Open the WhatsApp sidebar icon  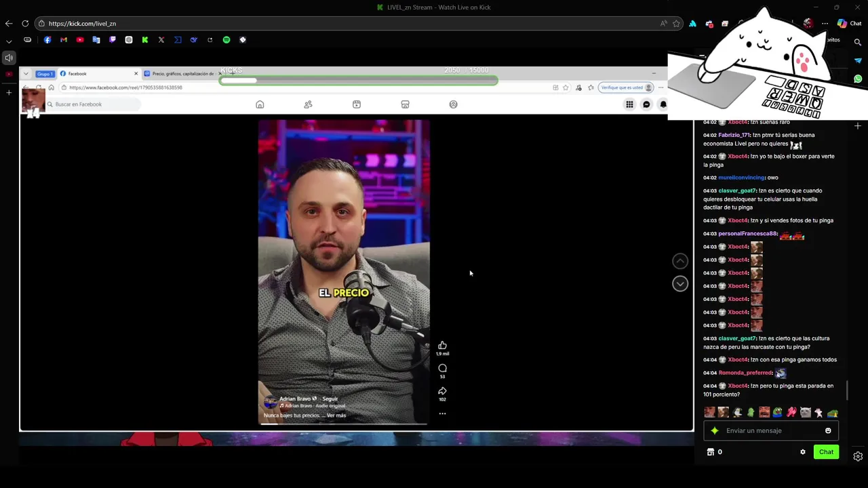[858, 79]
